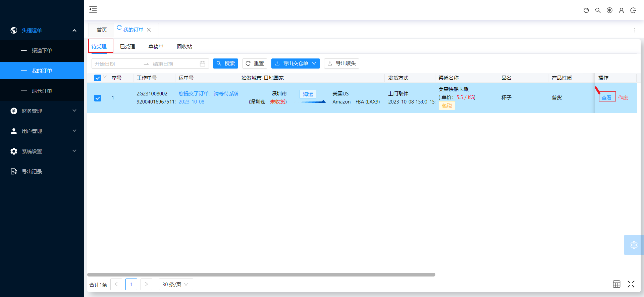Viewport: 644px width, 297px height.
Task: Click the language globe icon at top right
Action: point(609,10)
